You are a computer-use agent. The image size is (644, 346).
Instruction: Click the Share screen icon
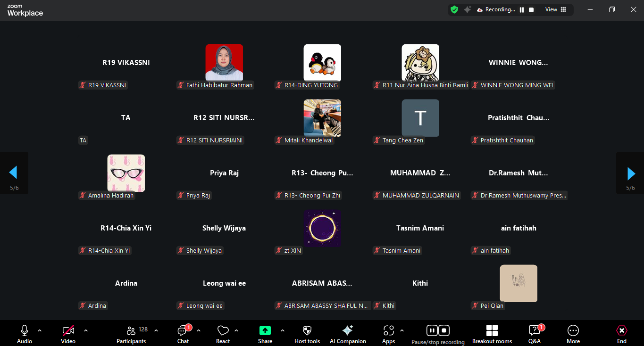pos(265,331)
